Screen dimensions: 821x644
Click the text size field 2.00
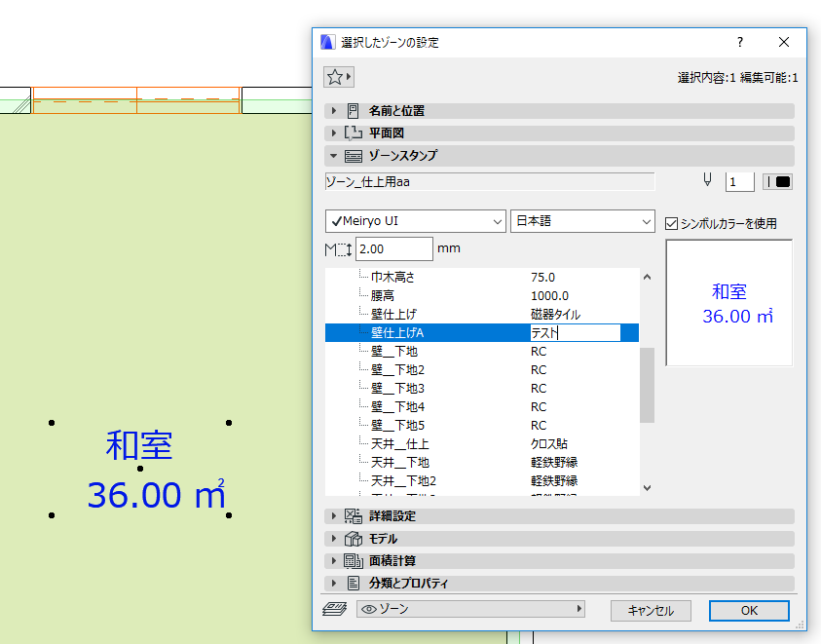[394, 248]
